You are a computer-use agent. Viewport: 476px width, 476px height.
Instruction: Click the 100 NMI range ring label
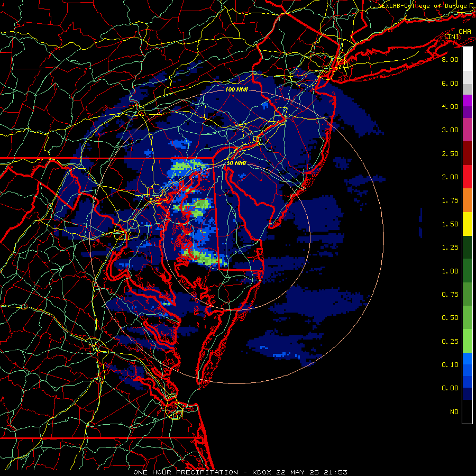coord(236,89)
